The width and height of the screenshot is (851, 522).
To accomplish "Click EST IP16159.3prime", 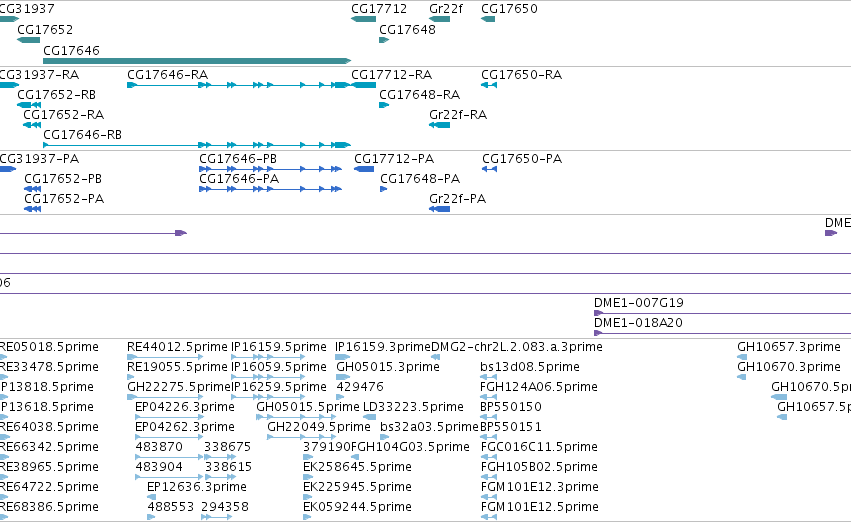I will pos(383,347).
